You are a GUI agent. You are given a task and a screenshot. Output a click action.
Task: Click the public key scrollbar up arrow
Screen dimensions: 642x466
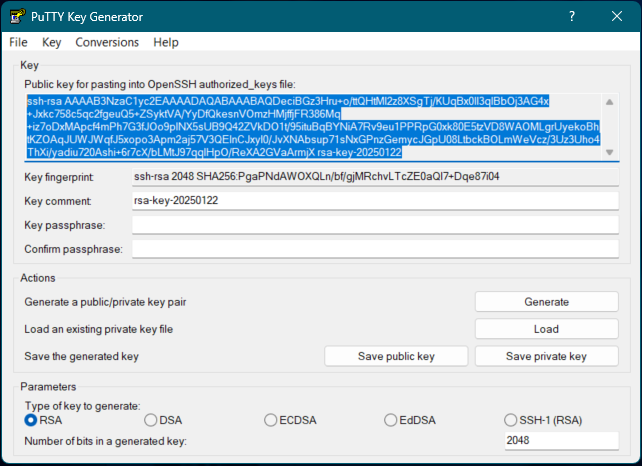coord(610,102)
